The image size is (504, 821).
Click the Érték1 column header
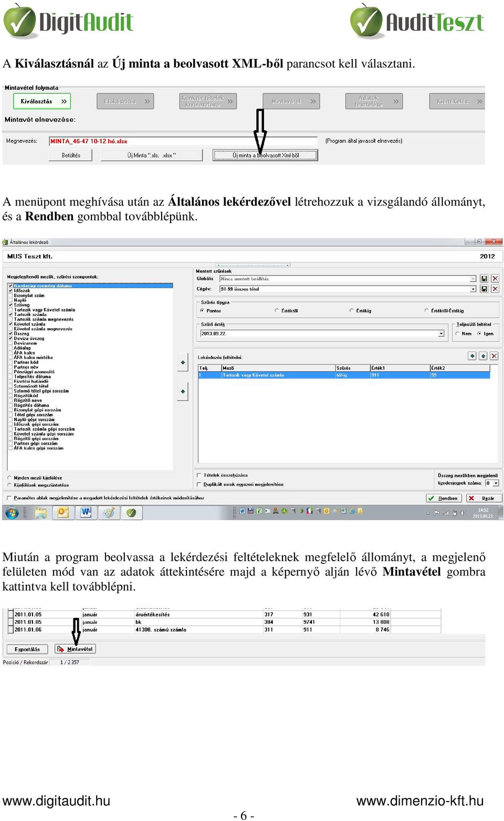coord(400,369)
